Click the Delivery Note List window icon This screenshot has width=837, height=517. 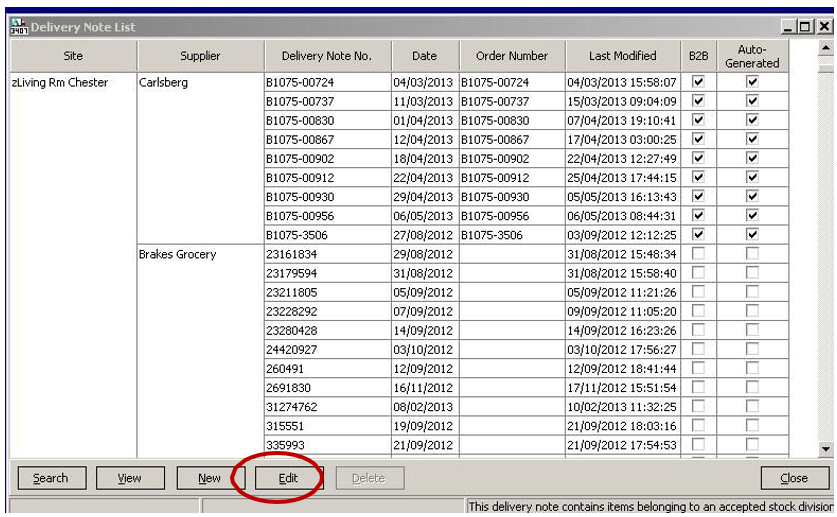[x=18, y=27]
